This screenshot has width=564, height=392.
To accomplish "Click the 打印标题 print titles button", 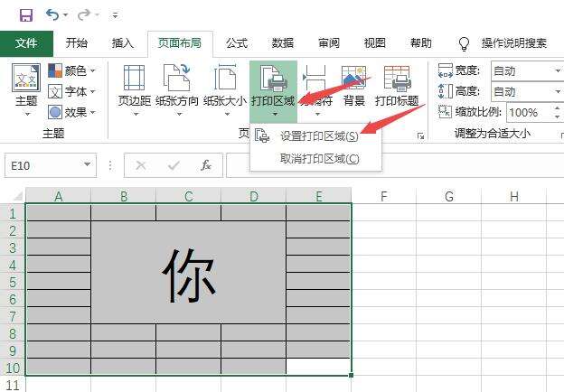I will [x=397, y=86].
